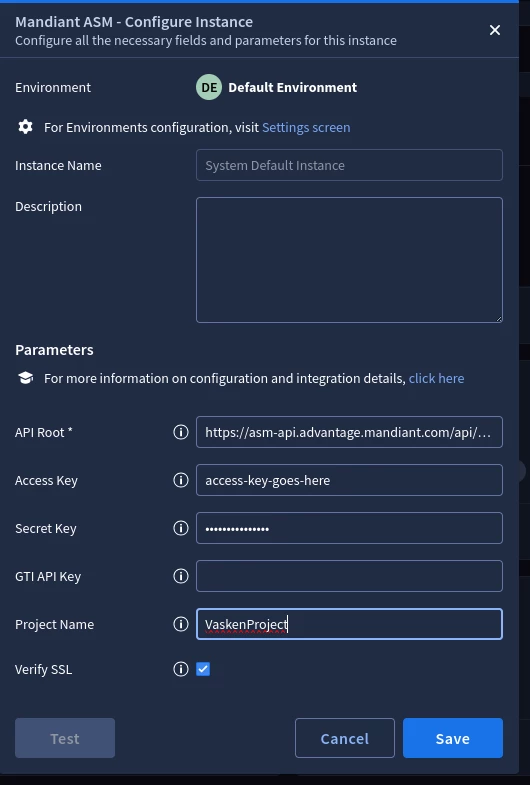Click the gear icon for Environments configuration

[26, 127]
